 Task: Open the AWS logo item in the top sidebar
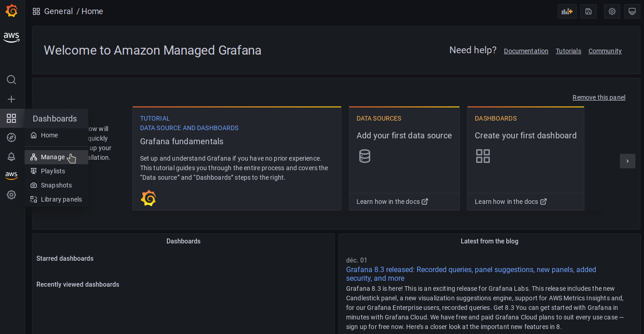11,37
